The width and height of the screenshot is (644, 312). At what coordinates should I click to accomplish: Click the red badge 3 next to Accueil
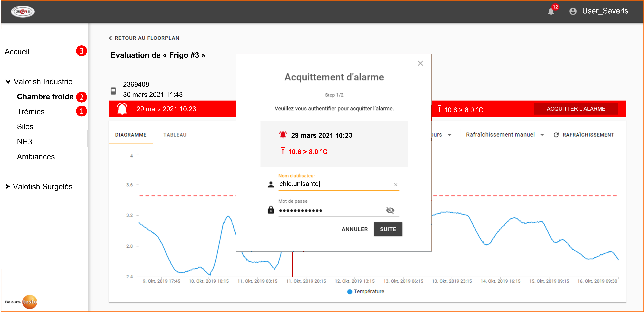(81, 51)
